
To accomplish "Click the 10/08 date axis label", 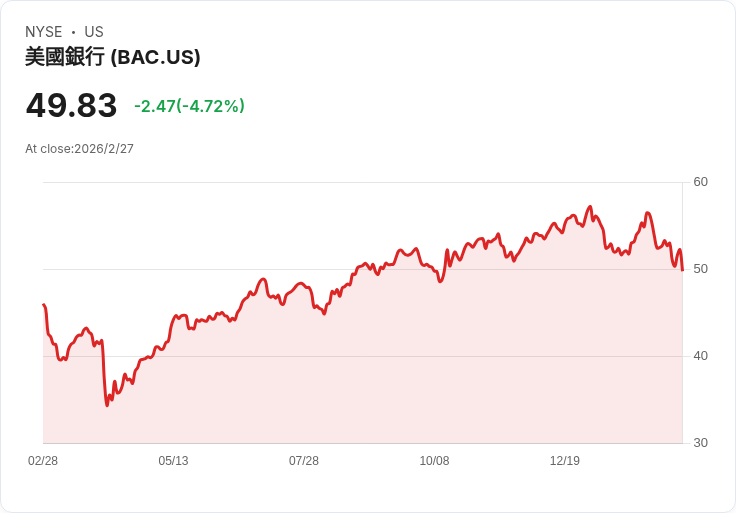I will 434,461.
